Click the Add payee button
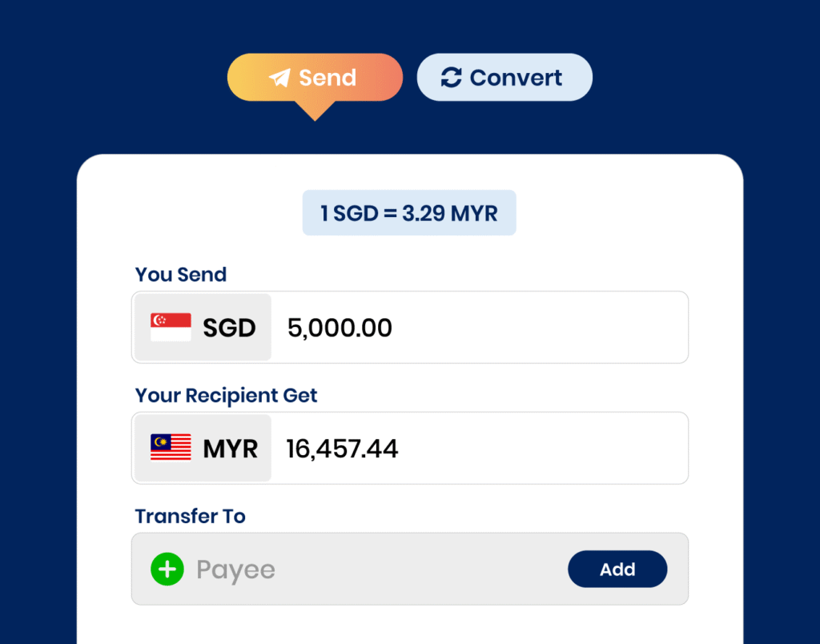This screenshot has height=644, width=820. click(x=617, y=569)
